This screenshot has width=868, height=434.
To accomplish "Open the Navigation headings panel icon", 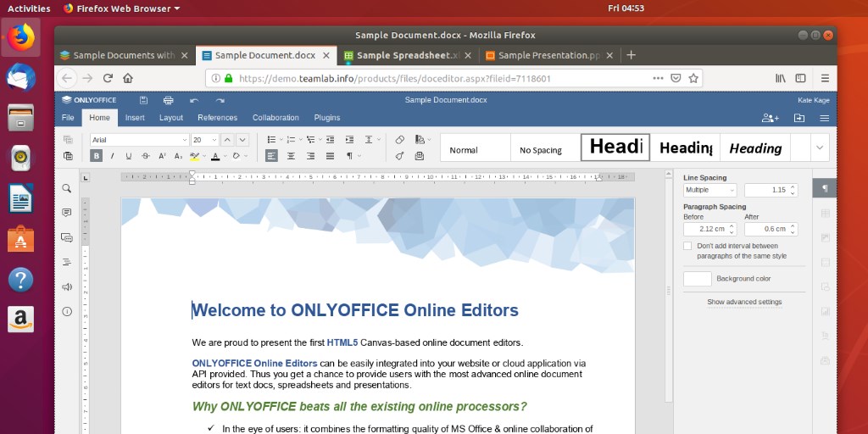I will (x=67, y=262).
